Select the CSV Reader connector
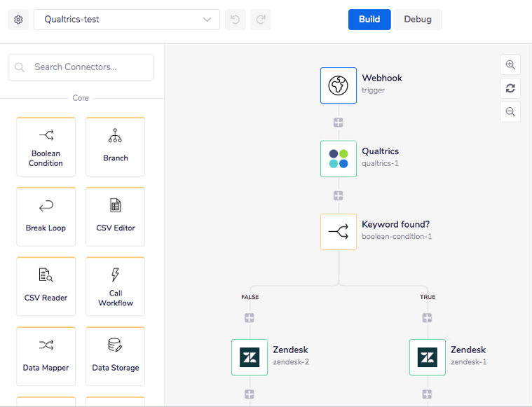The image size is (532, 407). [x=46, y=287]
